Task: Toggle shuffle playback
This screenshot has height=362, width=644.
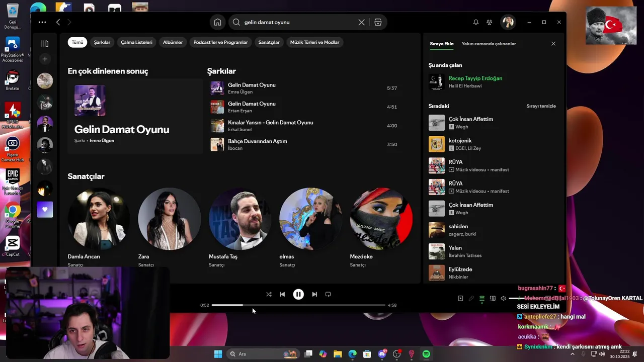Action: coord(269,294)
